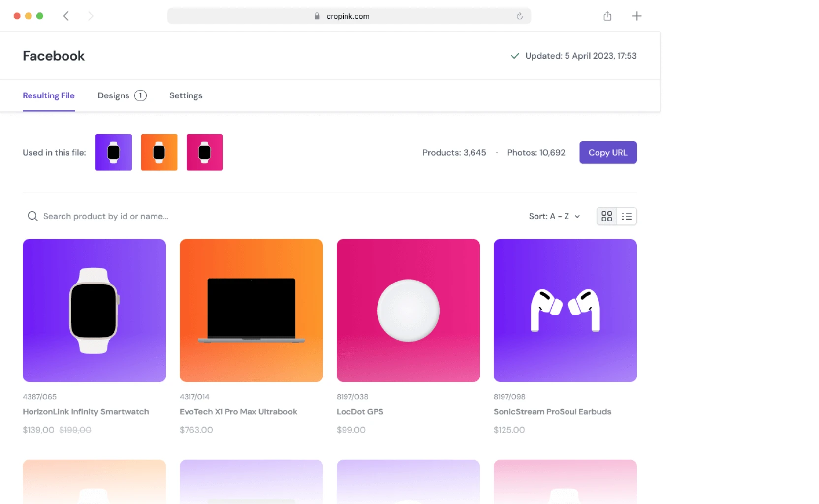Expand the Designs count badge
The width and height of the screenshot is (819, 504).
[x=140, y=95]
